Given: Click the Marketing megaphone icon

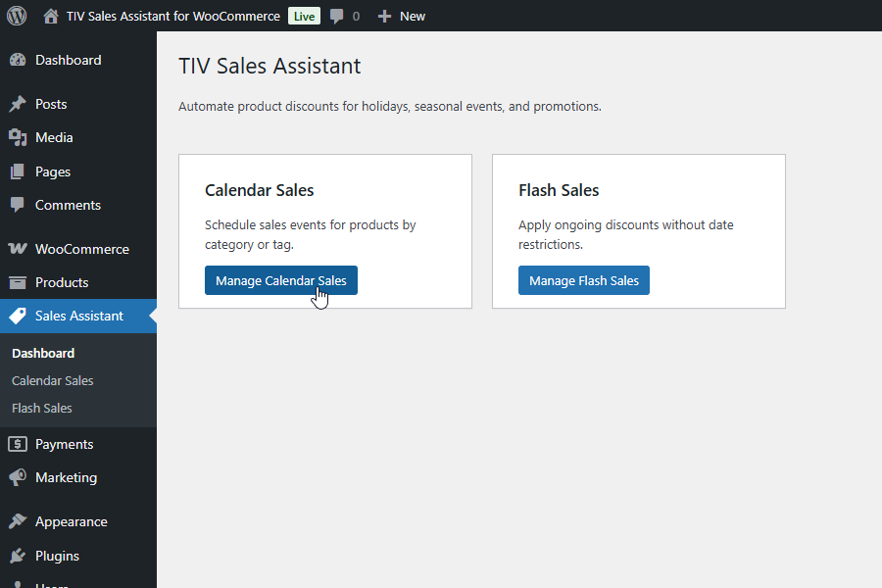Looking at the screenshot, I should (x=20, y=477).
